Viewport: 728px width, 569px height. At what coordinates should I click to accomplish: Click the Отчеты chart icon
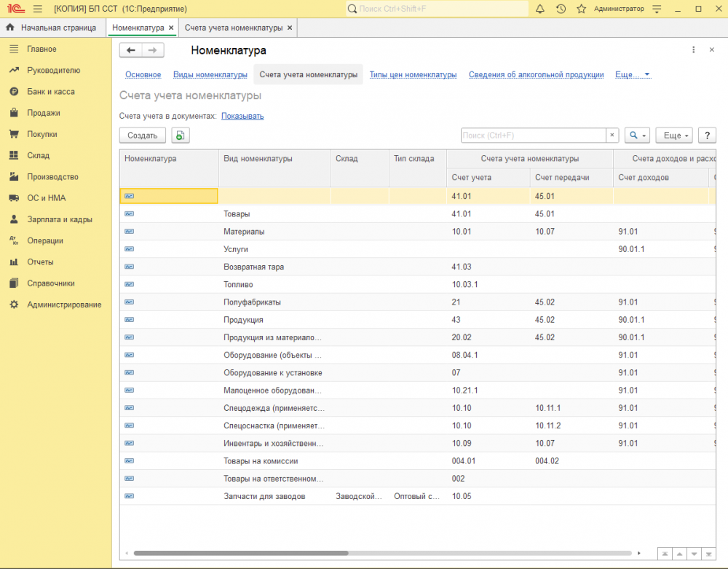(14, 262)
